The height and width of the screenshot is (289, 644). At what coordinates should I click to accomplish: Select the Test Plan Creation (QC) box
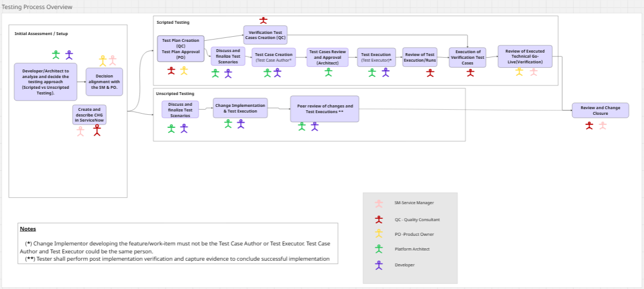[181, 49]
